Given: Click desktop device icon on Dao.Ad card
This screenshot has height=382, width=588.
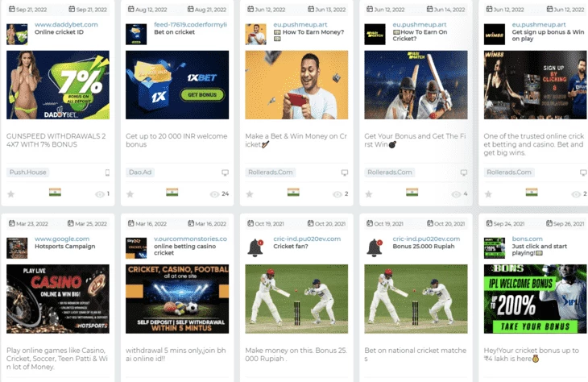Looking at the screenshot, I should [225, 172].
